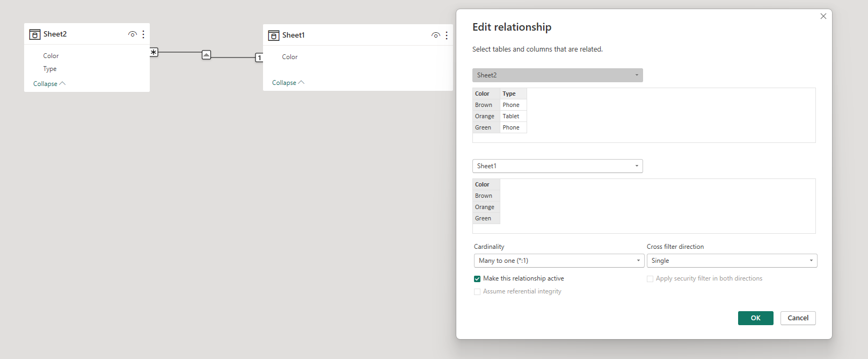Click the relationship filter direction arrow

(x=206, y=55)
